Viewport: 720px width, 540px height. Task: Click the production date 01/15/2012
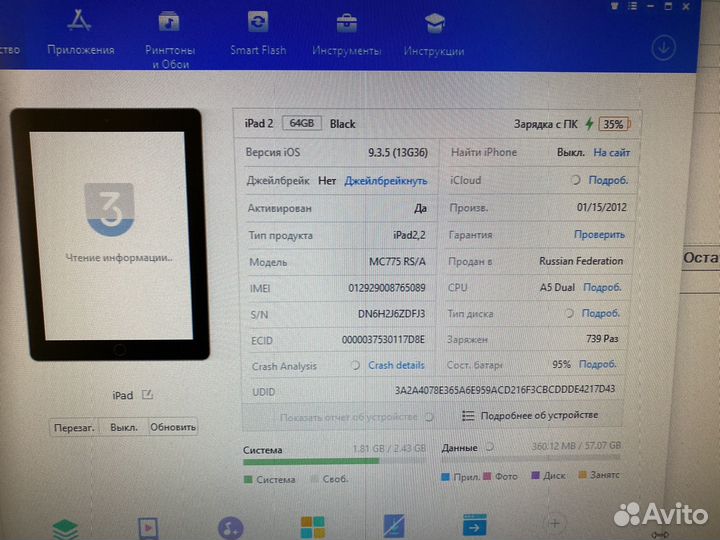[602, 207]
